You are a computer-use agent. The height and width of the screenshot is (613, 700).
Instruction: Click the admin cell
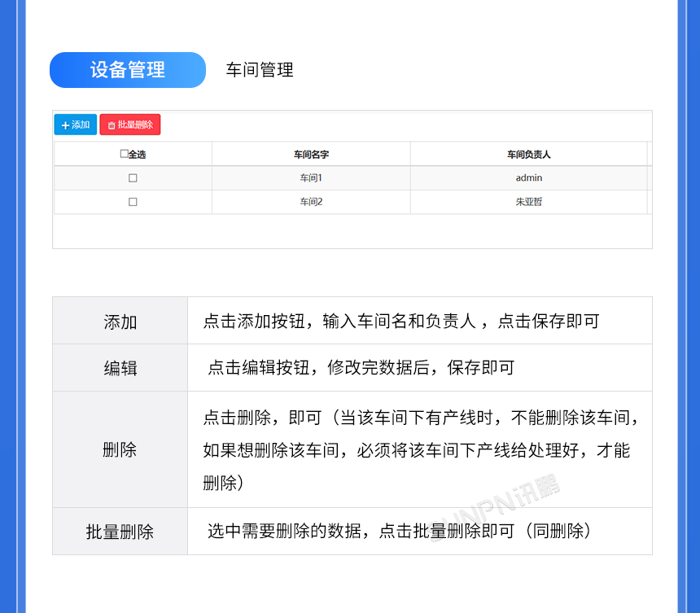pos(529,178)
